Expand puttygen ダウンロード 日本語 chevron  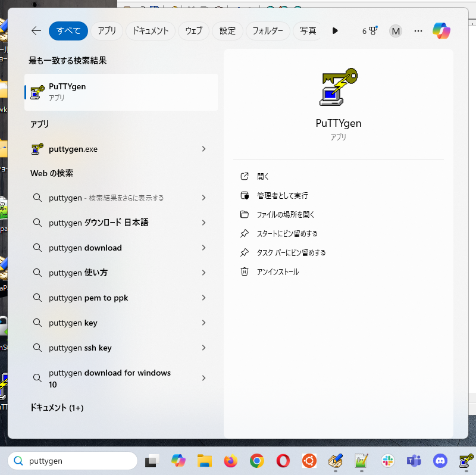pos(203,223)
